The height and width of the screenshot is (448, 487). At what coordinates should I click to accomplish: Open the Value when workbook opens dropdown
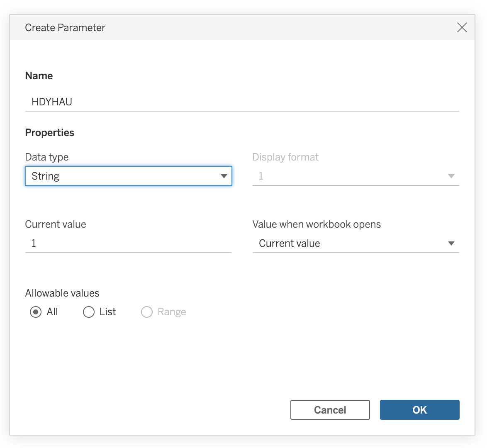pos(356,243)
